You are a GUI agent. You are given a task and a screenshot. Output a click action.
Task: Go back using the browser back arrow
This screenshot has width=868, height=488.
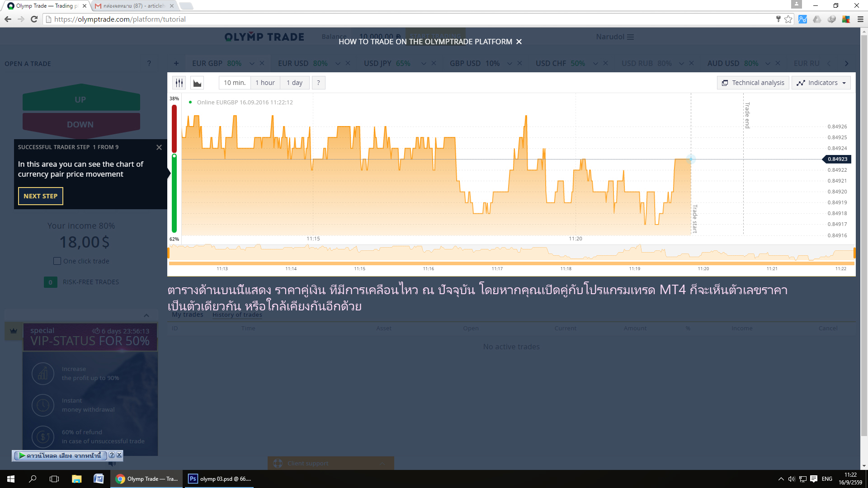[8, 19]
